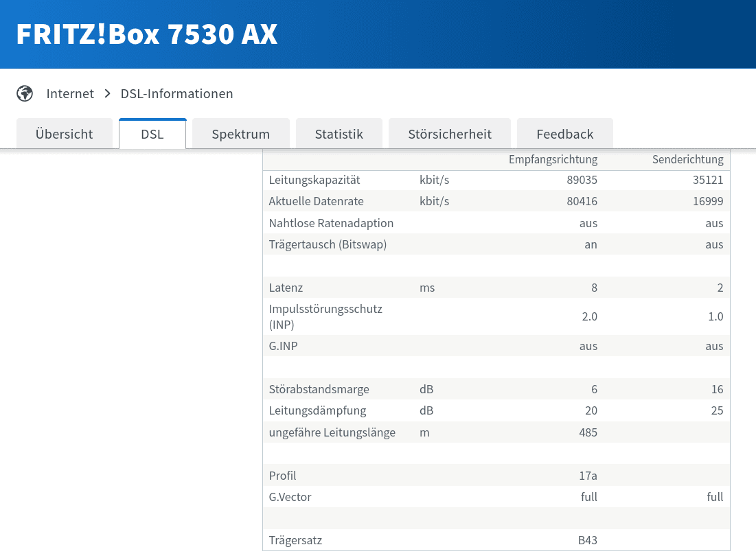Select the Profil row label
756x558 pixels.
tap(282, 476)
